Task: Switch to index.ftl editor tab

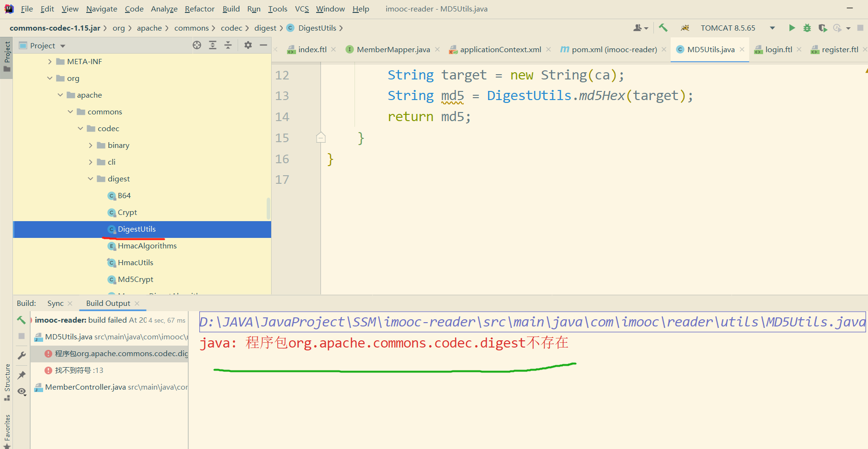Action: (x=312, y=49)
